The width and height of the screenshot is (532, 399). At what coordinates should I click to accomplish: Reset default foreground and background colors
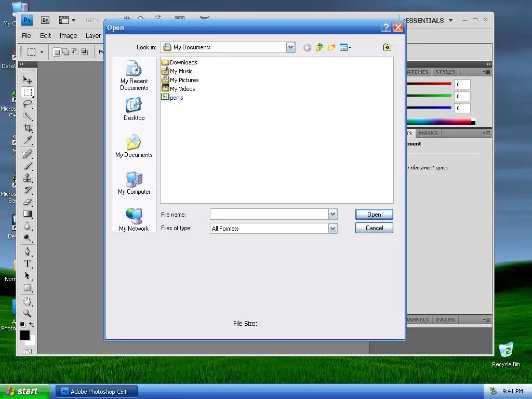[23, 325]
